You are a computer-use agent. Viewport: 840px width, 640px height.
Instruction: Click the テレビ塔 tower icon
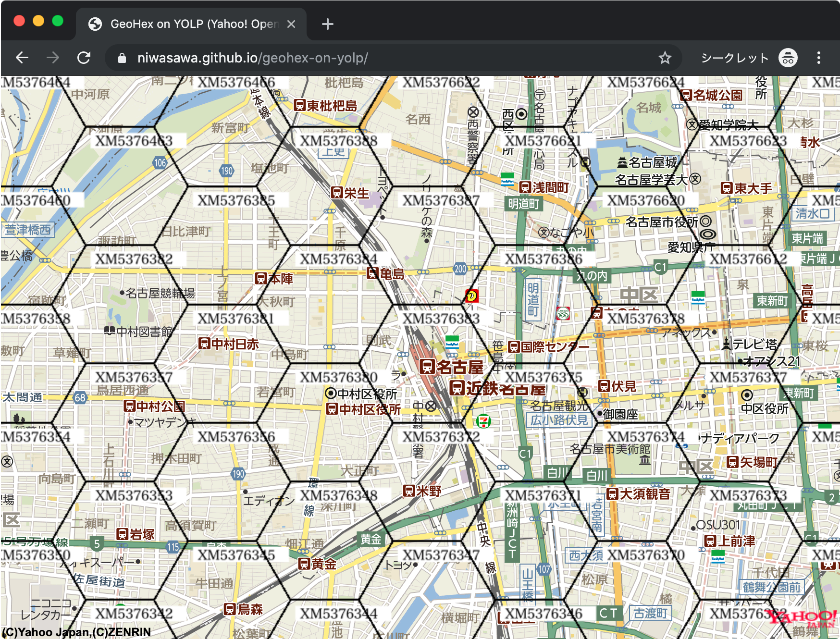click(x=726, y=344)
